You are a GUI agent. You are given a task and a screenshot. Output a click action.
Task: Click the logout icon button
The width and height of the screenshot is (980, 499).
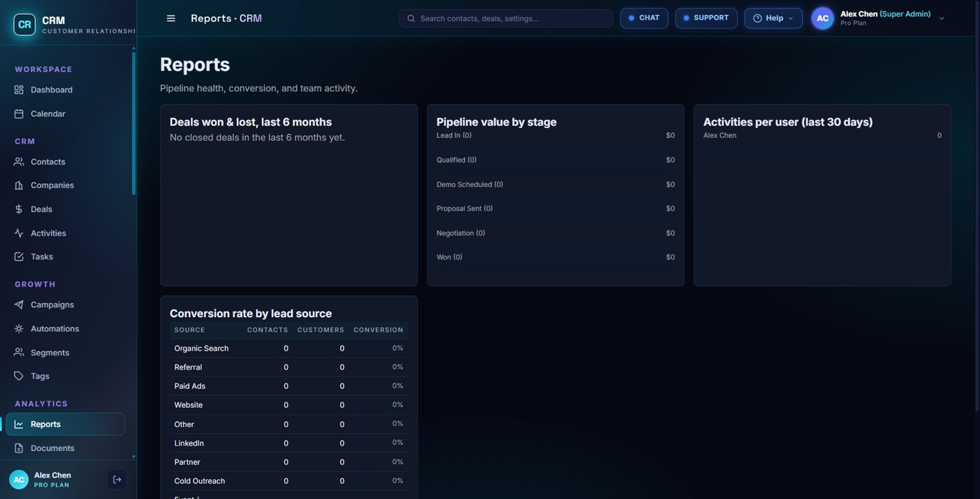117,480
